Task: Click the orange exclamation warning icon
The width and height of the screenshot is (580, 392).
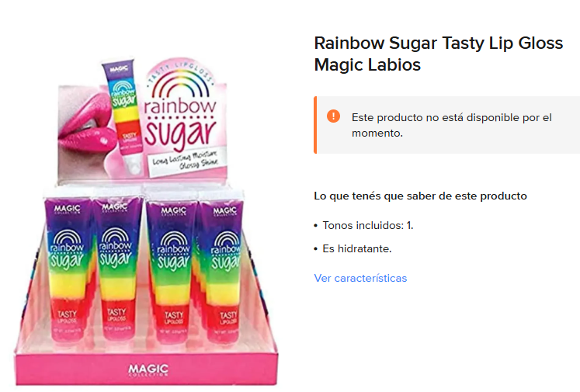Action: pyautogui.click(x=333, y=116)
